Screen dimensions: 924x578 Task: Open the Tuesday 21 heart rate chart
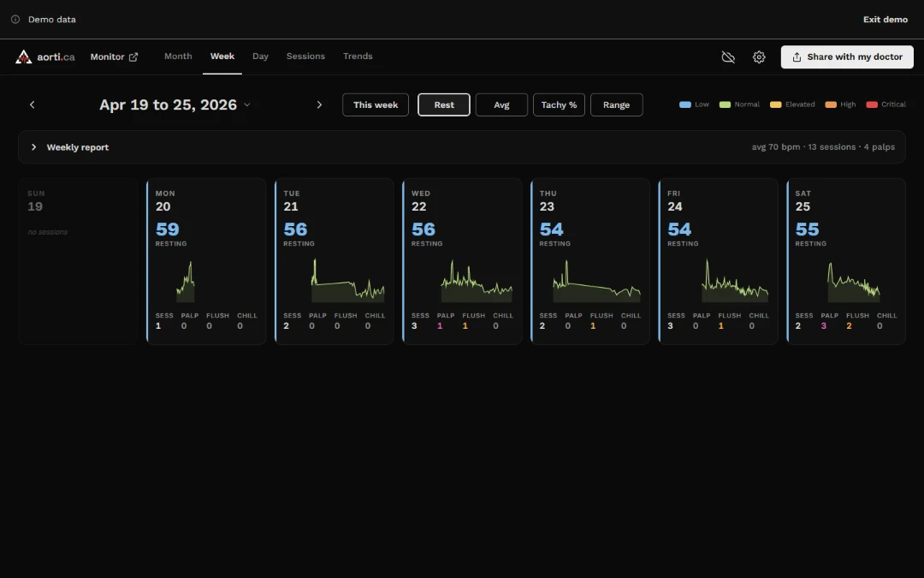(x=347, y=281)
